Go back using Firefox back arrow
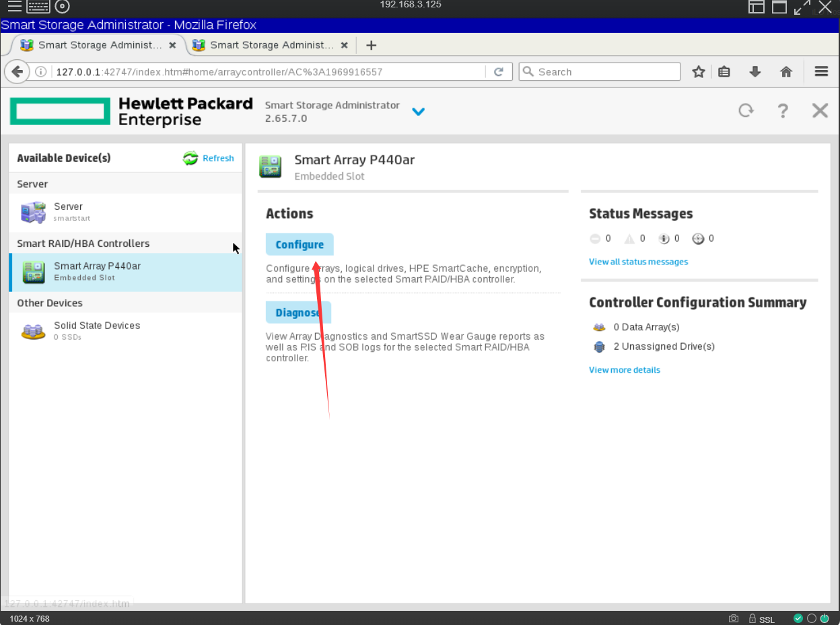Viewport: 840px width, 625px height. tap(17, 71)
